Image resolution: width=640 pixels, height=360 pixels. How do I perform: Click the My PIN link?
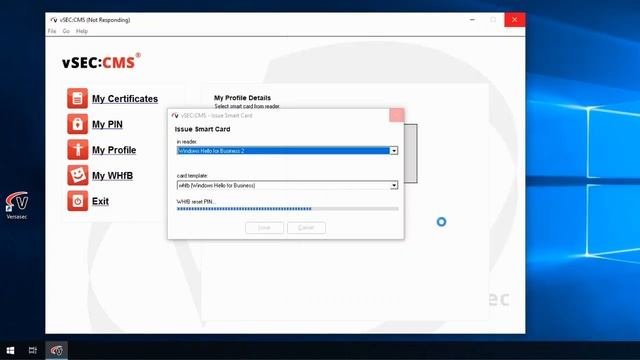107,124
